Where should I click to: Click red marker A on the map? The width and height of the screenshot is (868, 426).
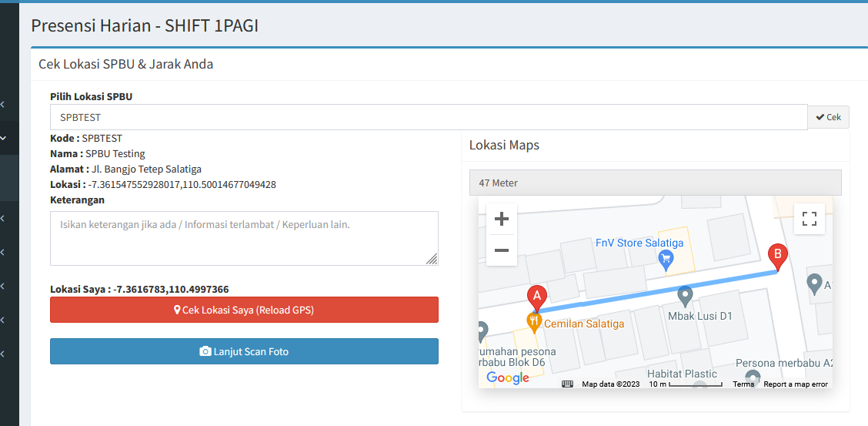[536, 297]
